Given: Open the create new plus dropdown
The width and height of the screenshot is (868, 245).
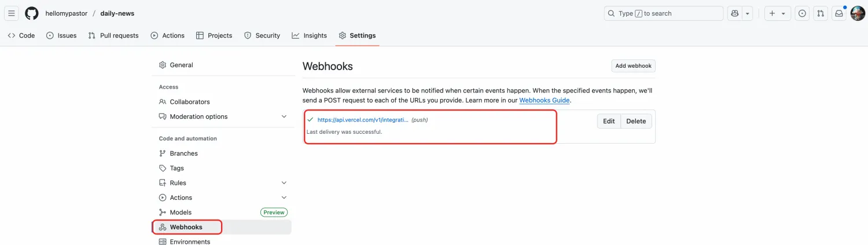Looking at the screenshot, I should 778,13.
